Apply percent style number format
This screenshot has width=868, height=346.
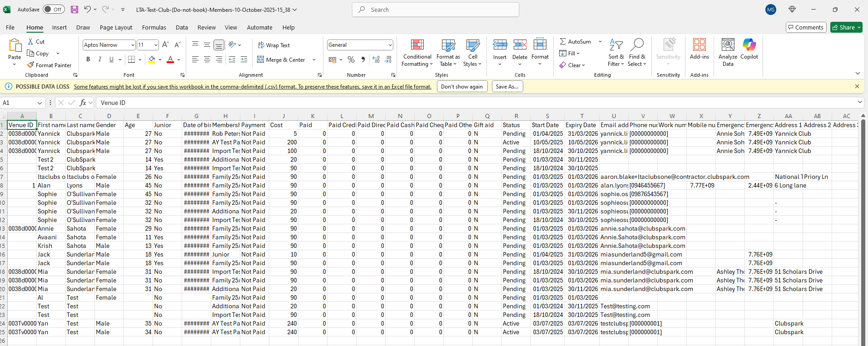pos(351,60)
